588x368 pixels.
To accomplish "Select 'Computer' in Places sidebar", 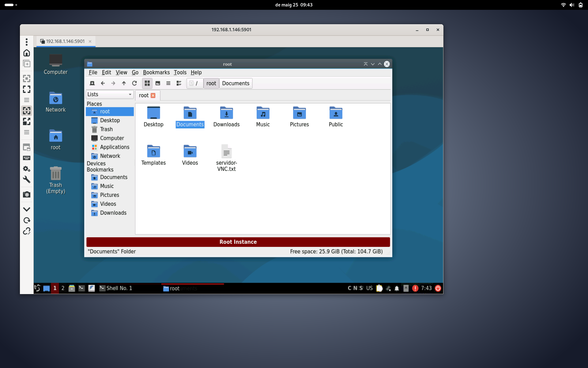I will click(x=110, y=138).
